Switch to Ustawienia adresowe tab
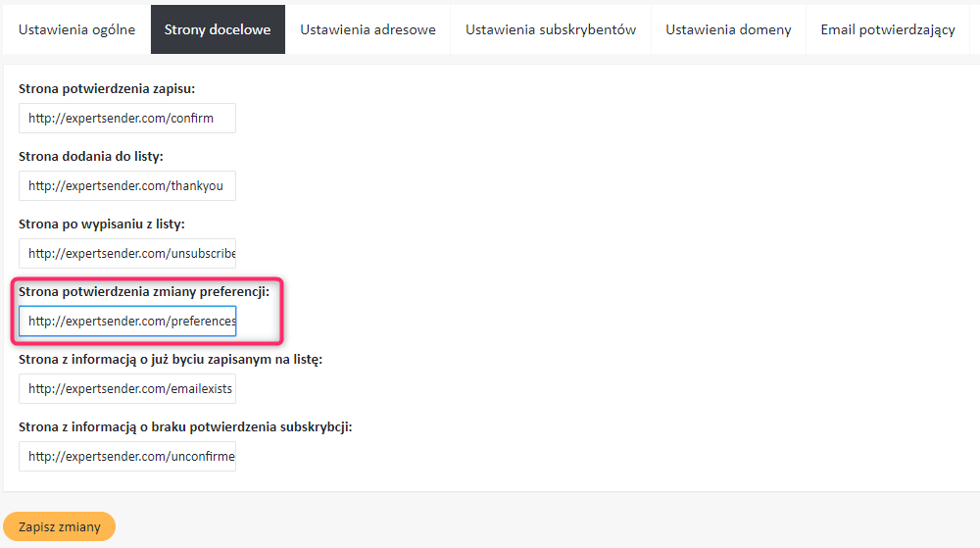Screen dimensions: 980x548 coord(367,29)
